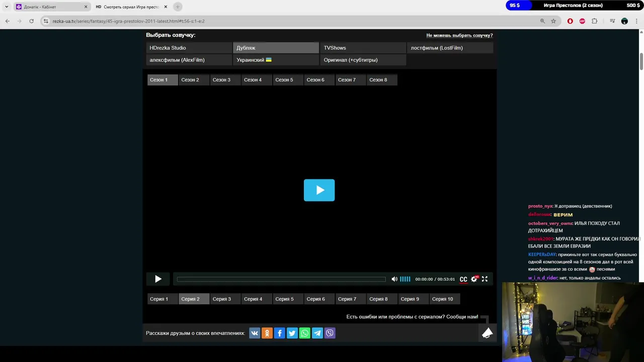Screen dimensions: 644x362
Task: Open Серия 2
Action: click(194, 299)
